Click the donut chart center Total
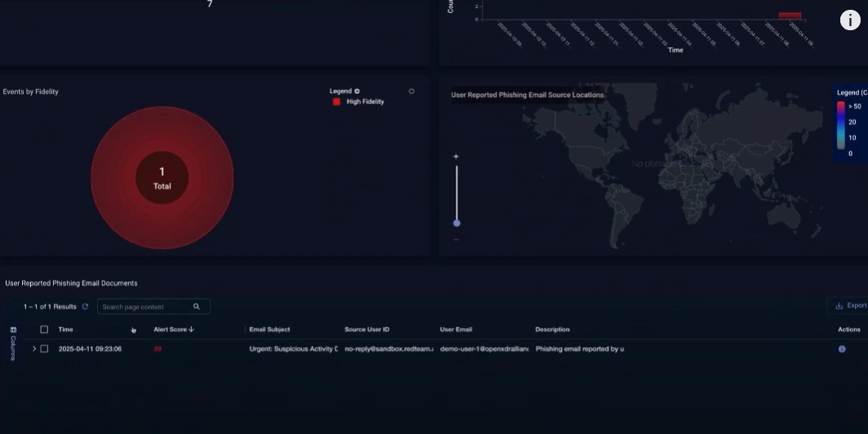Image resolution: width=868 pixels, height=434 pixels. point(162,178)
